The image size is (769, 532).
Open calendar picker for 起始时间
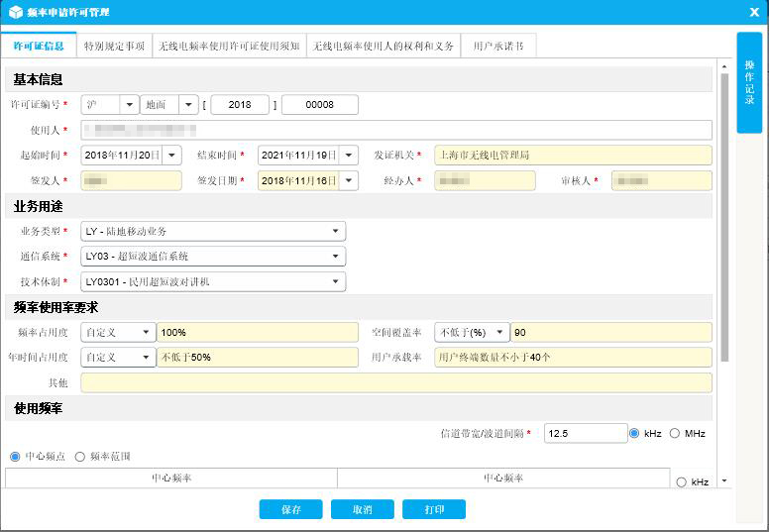click(x=171, y=156)
